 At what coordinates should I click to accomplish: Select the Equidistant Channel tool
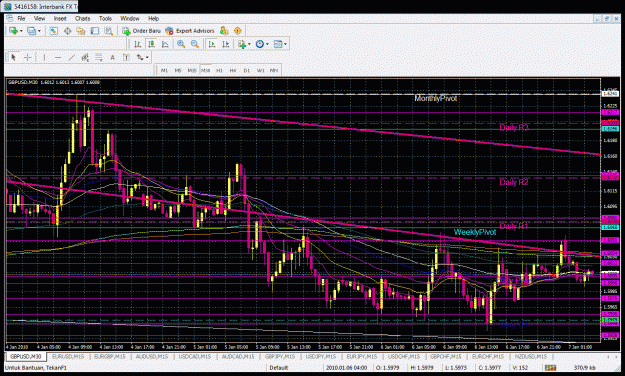85,57
